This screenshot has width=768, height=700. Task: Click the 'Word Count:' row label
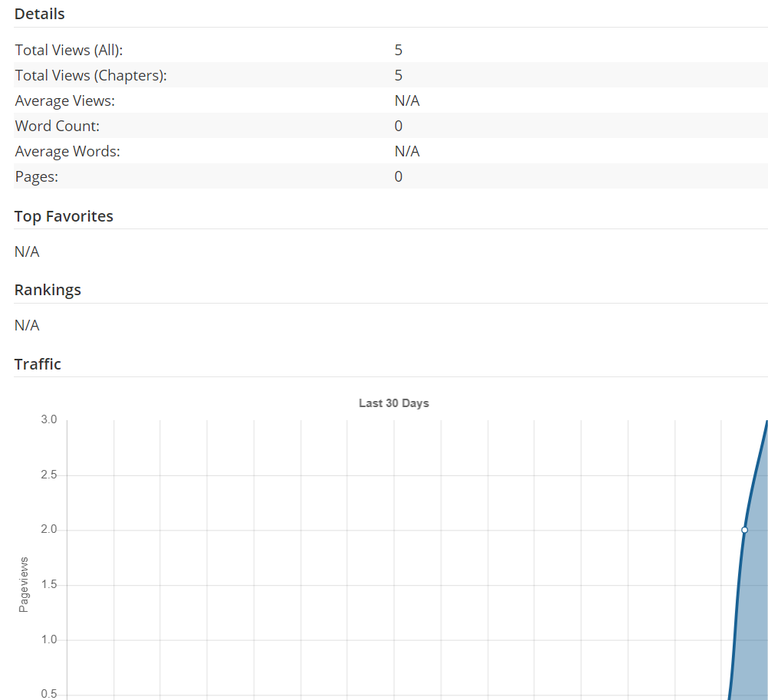[57, 126]
